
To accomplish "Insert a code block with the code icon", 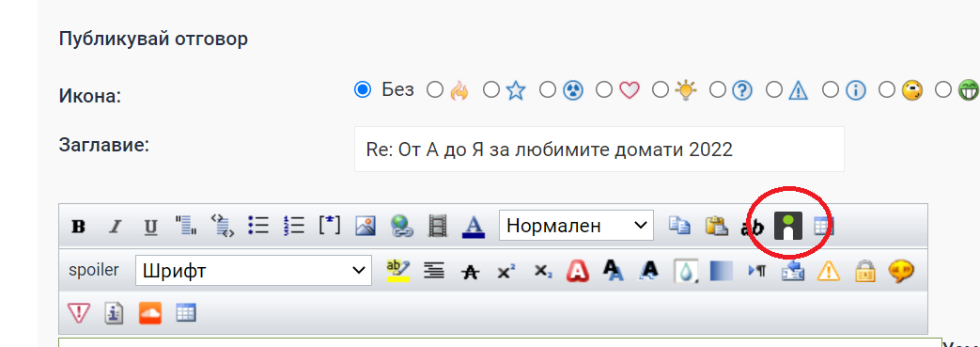I will [223, 226].
